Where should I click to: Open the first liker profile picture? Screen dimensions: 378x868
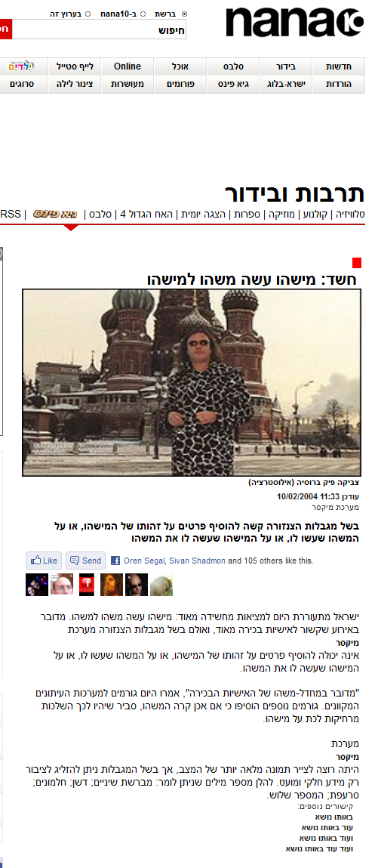(36, 585)
